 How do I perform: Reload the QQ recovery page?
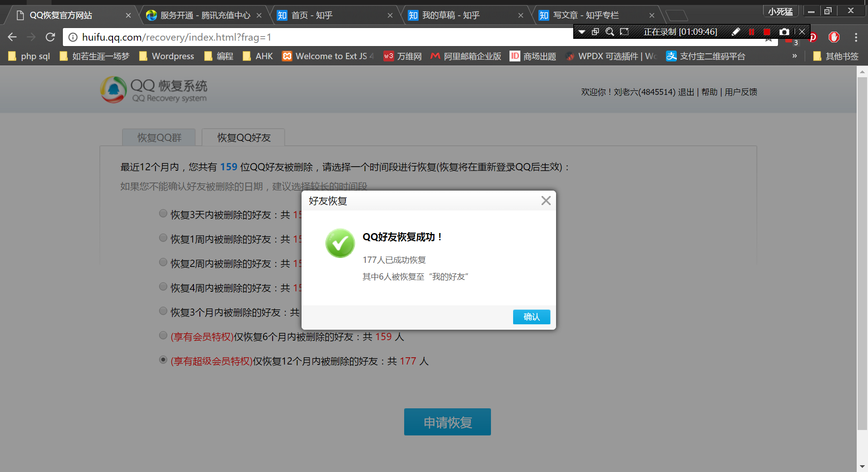pos(50,37)
